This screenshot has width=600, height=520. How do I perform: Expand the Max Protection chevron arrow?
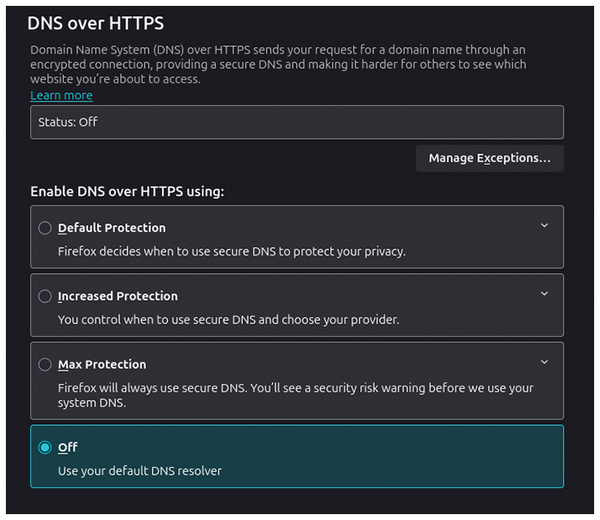[544, 362]
